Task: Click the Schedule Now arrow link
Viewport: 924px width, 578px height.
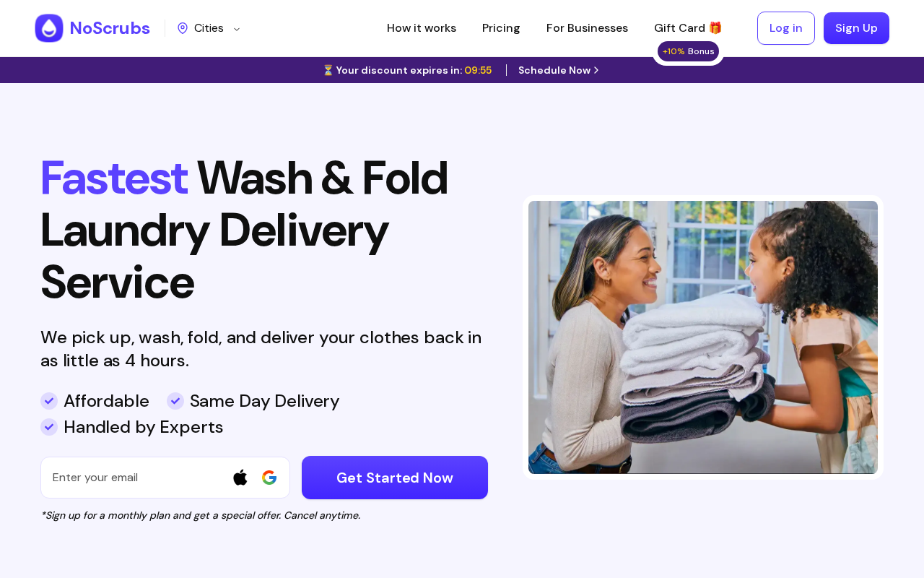Action: [559, 70]
